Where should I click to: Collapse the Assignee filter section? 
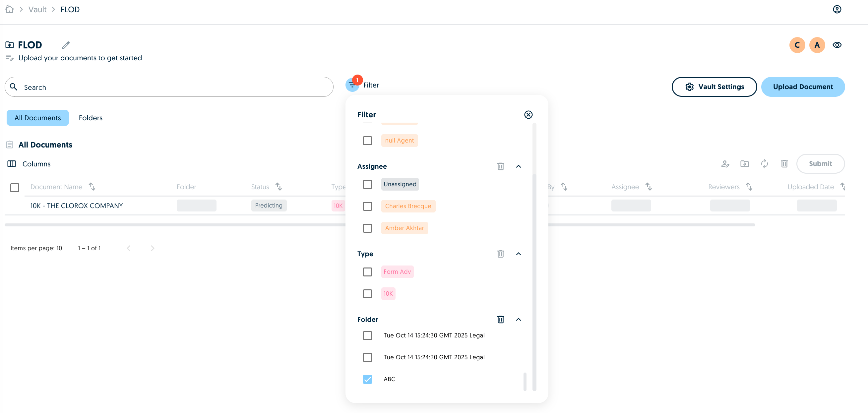coord(519,166)
